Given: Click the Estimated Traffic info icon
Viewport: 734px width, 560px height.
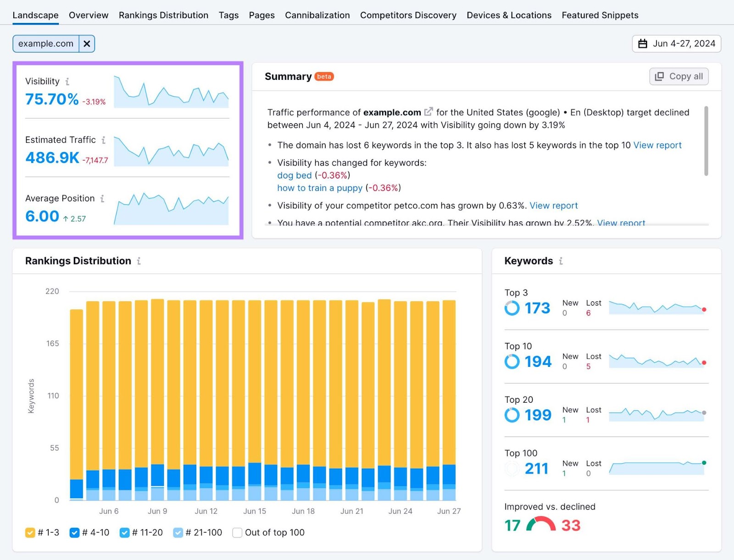Looking at the screenshot, I should (x=104, y=140).
